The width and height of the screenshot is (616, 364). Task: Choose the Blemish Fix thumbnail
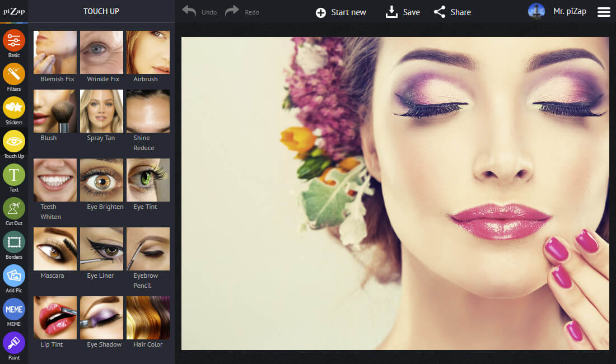55,53
